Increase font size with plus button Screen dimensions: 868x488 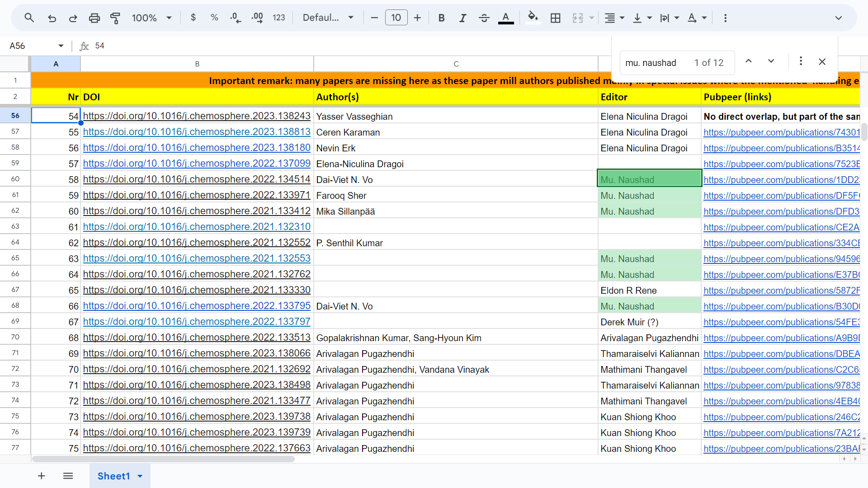pyautogui.click(x=417, y=18)
